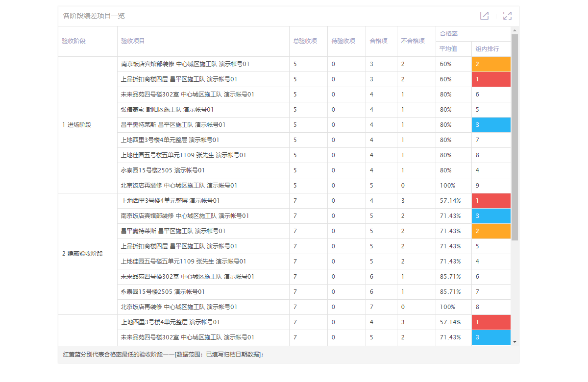Click the red rank 1 cell in 隐蔽验收阶段
Screen dimensions: 588x382
(491, 201)
